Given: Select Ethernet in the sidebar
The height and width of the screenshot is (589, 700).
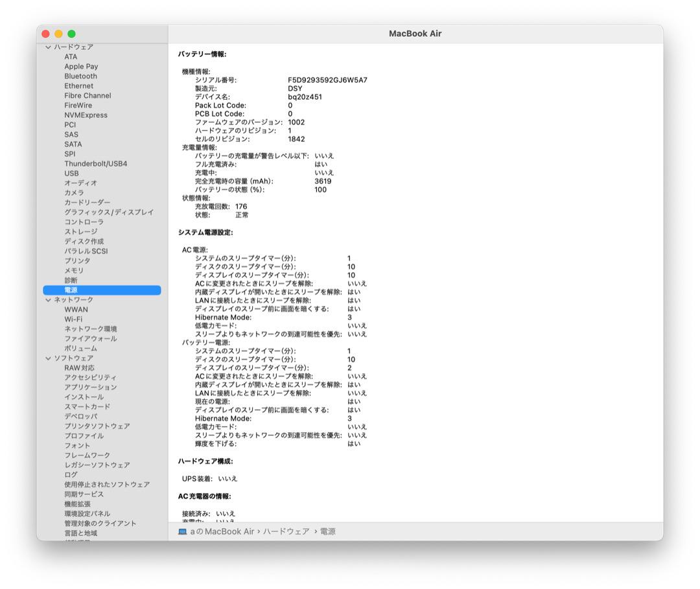Looking at the screenshot, I should click(78, 86).
